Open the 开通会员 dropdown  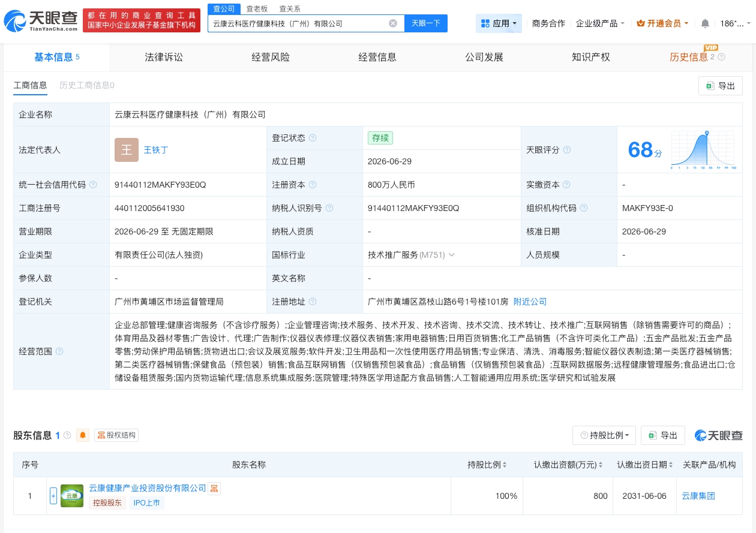tap(662, 23)
